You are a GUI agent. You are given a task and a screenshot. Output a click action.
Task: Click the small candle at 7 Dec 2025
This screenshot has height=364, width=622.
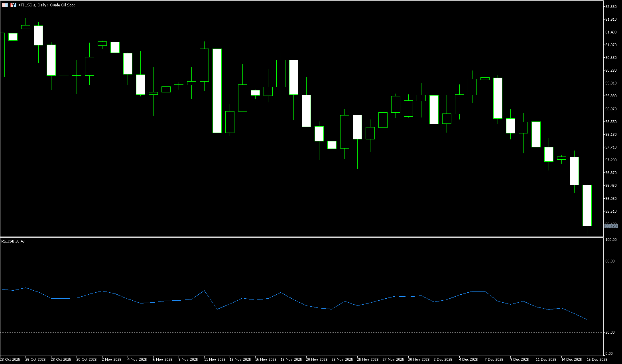(485, 79)
